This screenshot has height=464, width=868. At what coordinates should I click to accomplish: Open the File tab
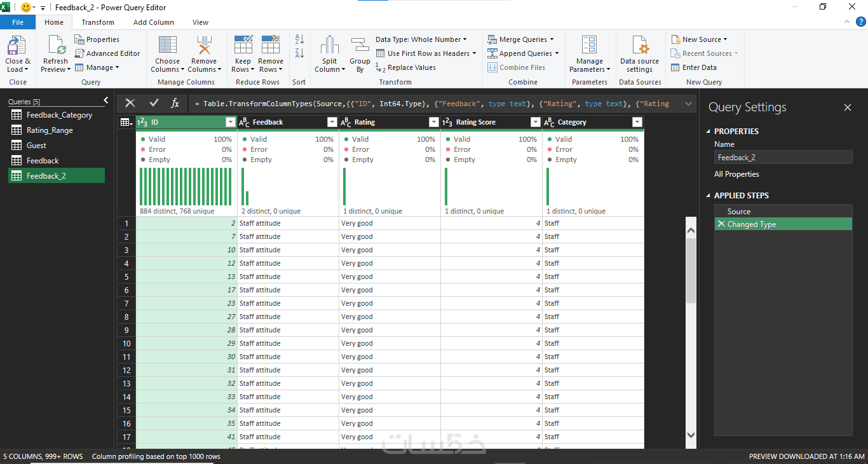click(x=18, y=22)
